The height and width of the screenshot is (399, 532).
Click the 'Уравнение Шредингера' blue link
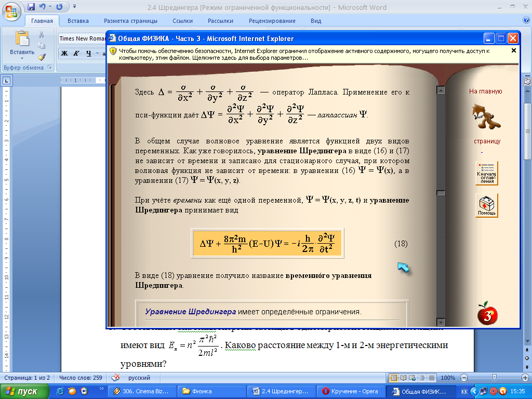[190, 312]
